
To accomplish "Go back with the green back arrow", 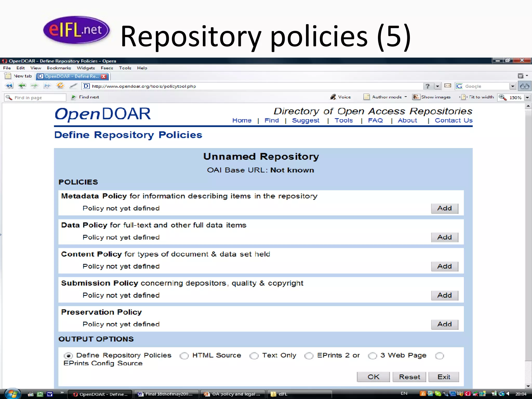I will [22, 86].
